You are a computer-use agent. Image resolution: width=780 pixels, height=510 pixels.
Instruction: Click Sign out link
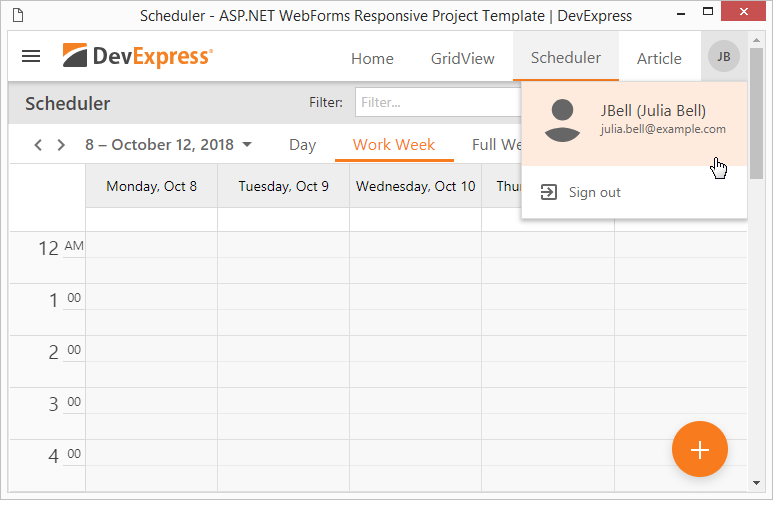pyautogui.click(x=594, y=192)
